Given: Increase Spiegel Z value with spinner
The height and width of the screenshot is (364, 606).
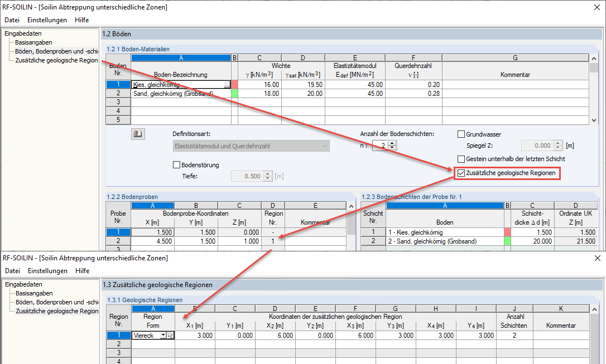Looking at the screenshot, I should click(x=557, y=143).
